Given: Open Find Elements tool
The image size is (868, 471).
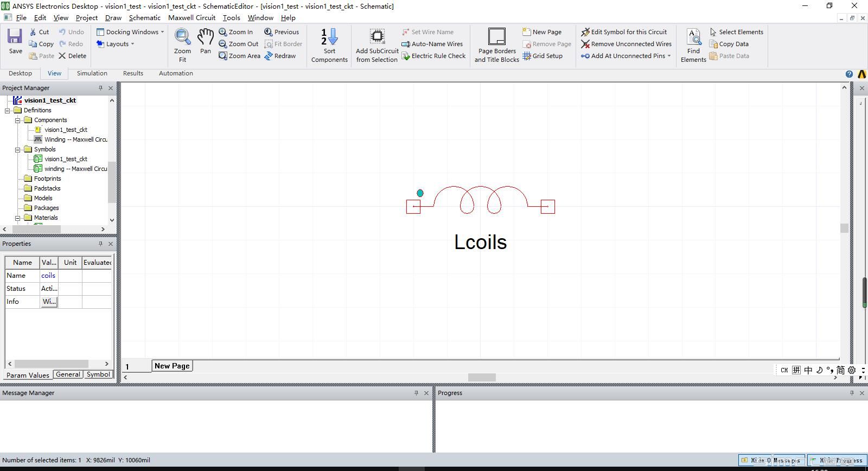Looking at the screenshot, I should pos(693,46).
